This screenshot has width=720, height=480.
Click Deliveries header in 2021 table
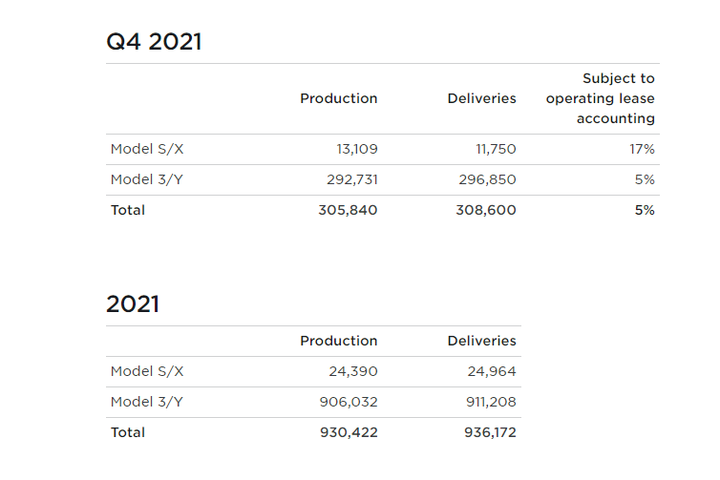(x=482, y=341)
